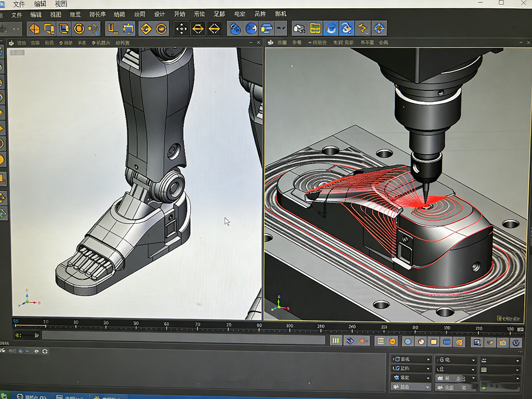Select the blue cylinder icon in bottom toolbar
532x399 pixels.
446,342
